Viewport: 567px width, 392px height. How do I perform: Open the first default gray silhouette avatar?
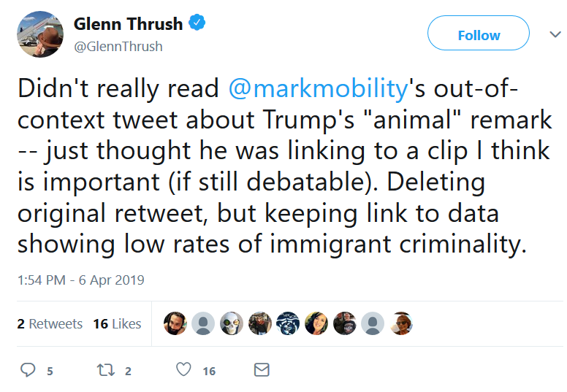203,323
